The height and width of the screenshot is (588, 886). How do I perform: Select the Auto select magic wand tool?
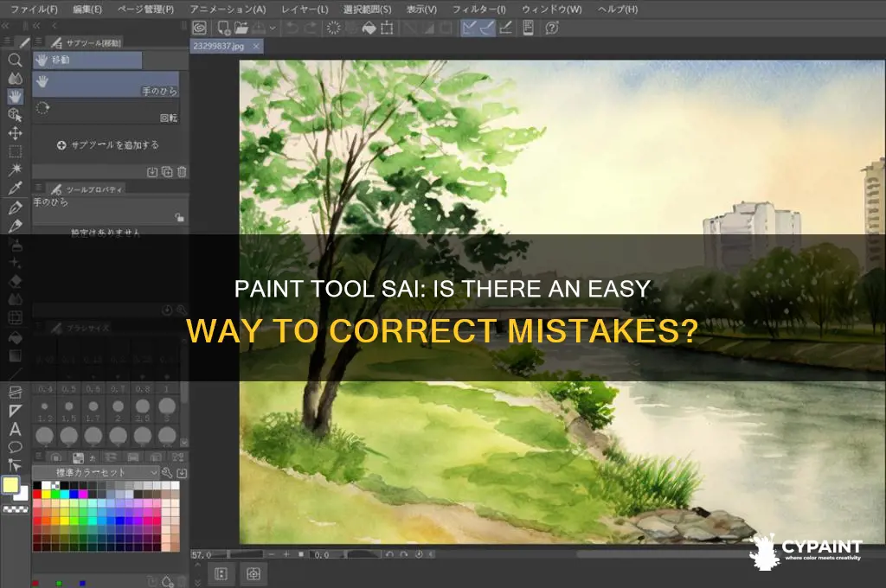(16, 169)
